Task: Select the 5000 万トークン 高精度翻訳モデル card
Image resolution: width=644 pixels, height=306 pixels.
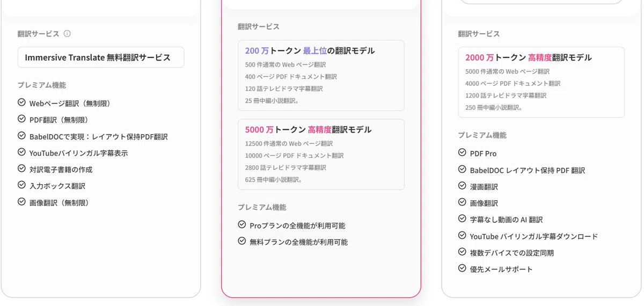Action: [x=321, y=155]
